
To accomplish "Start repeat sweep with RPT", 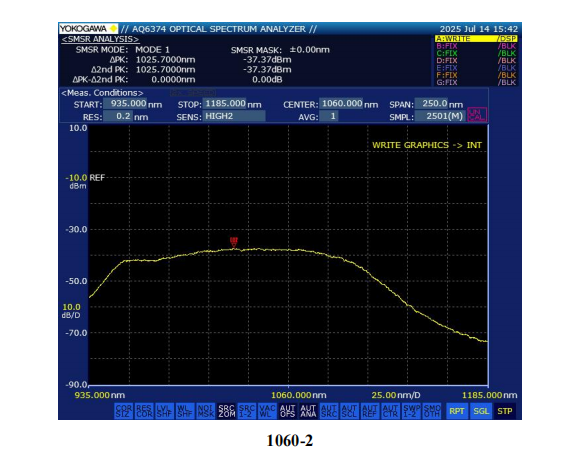I will [x=457, y=411].
